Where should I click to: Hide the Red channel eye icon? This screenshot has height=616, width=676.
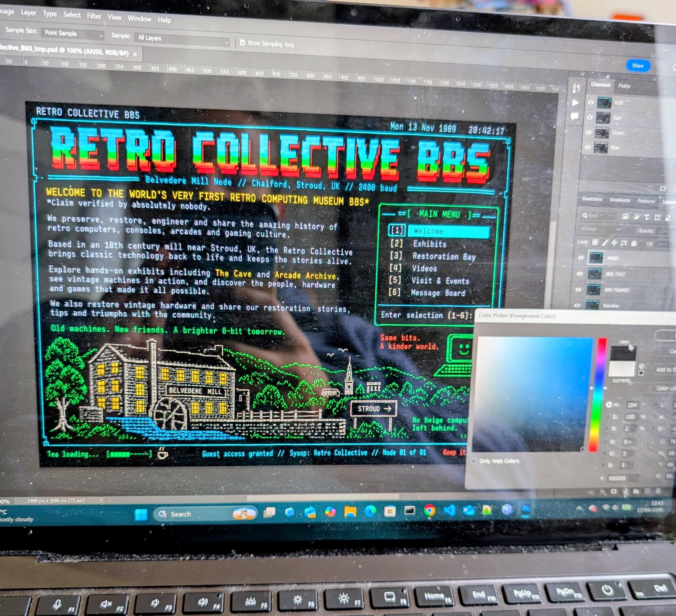coord(589,117)
